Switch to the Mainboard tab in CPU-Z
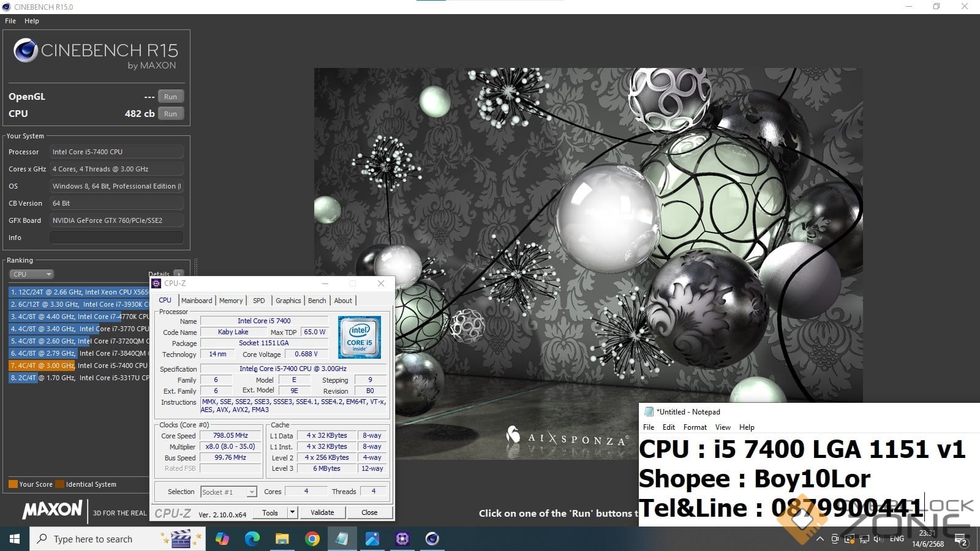 (x=197, y=301)
